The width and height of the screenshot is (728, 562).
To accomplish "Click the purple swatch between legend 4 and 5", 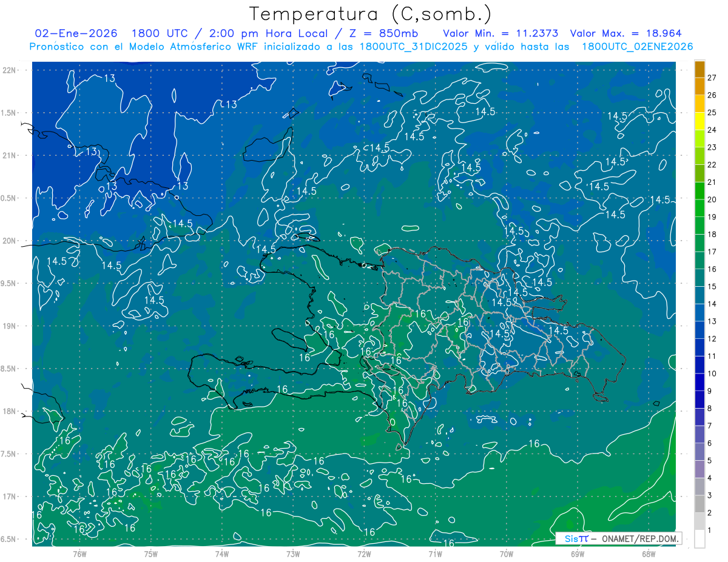I will coord(699,469).
